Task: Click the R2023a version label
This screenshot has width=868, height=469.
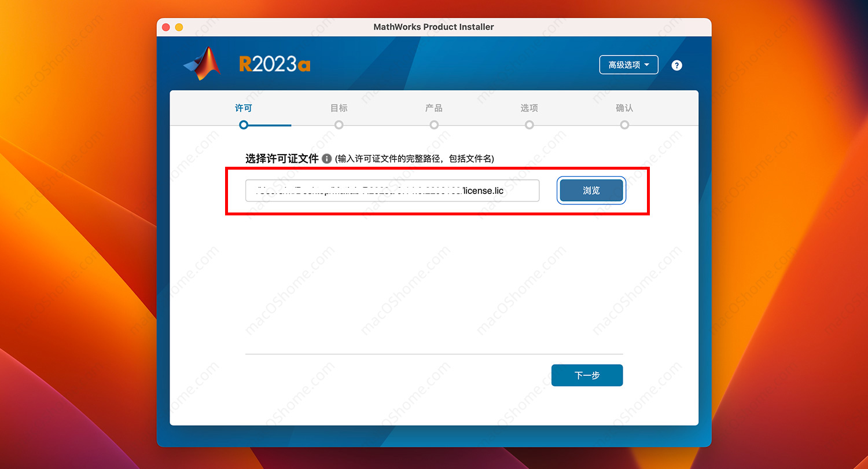Action: click(275, 64)
